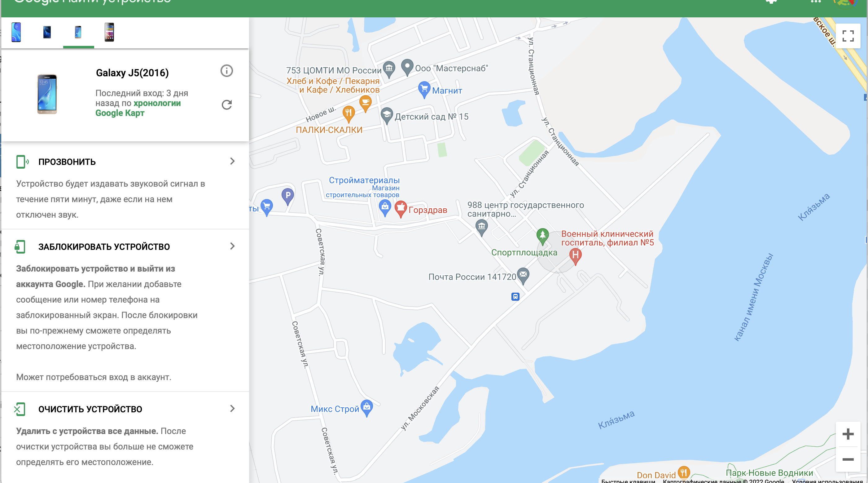Click the bus stop icon on map
The width and height of the screenshot is (868, 483).
(515, 296)
